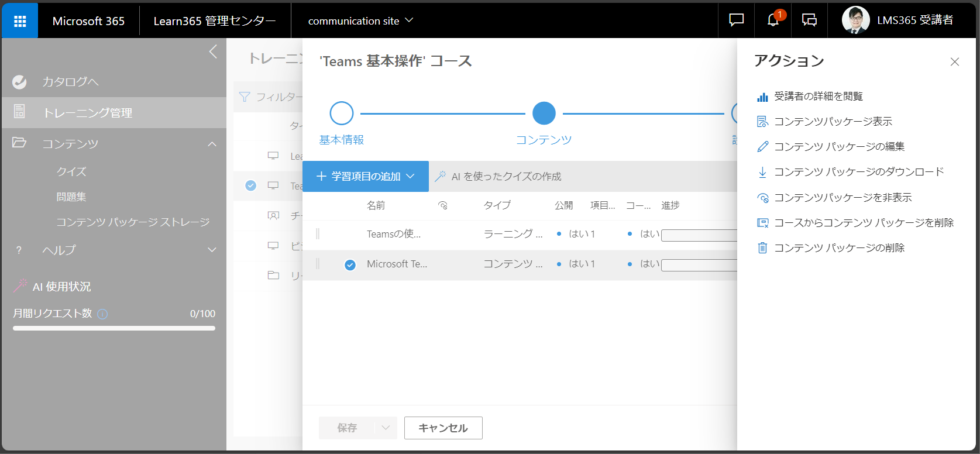980x454 pixels.
Task: Select トレーニング管理 in the sidebar
Action: pyautogui.click(x=114, y=112)
